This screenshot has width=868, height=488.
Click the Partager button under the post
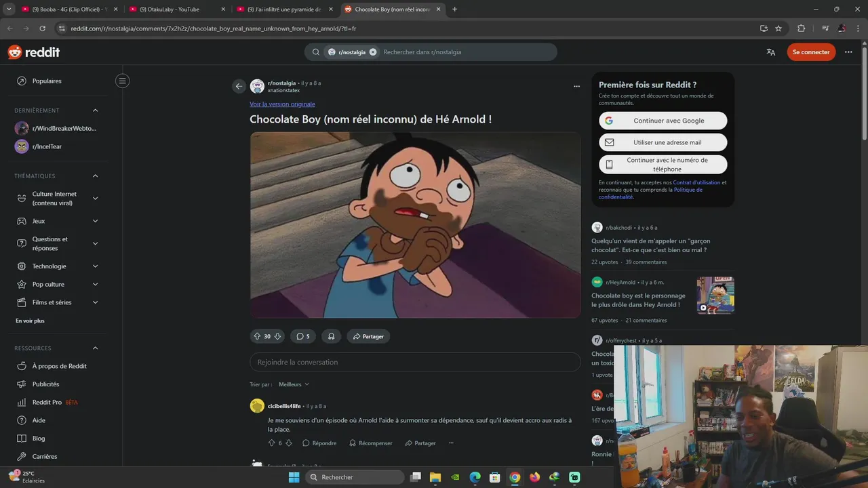[368, 336]
